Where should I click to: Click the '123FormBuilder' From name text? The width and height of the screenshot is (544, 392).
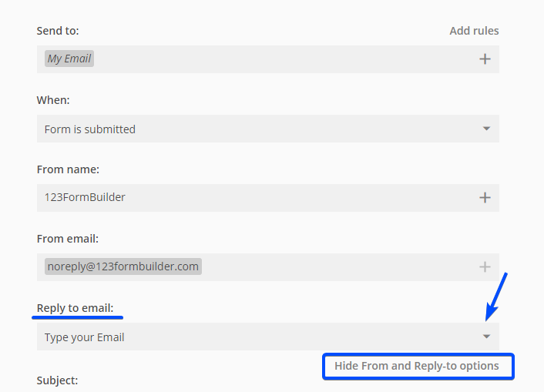(85, 197)
